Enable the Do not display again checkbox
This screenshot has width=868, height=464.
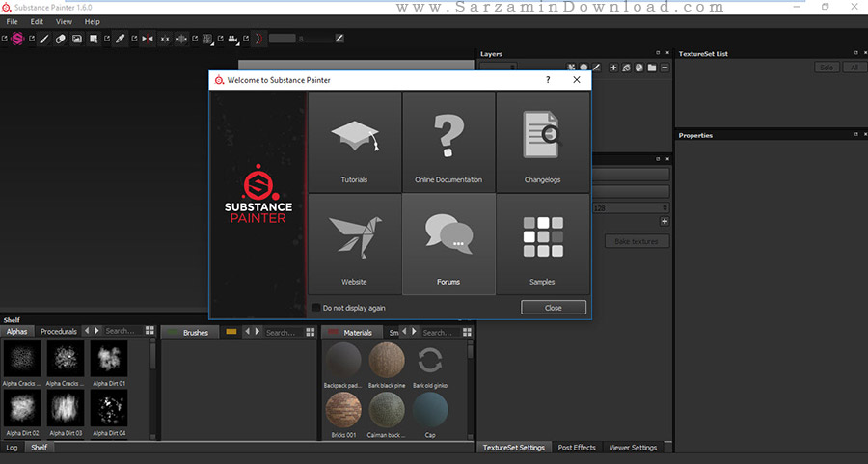[x=316, y=308]
